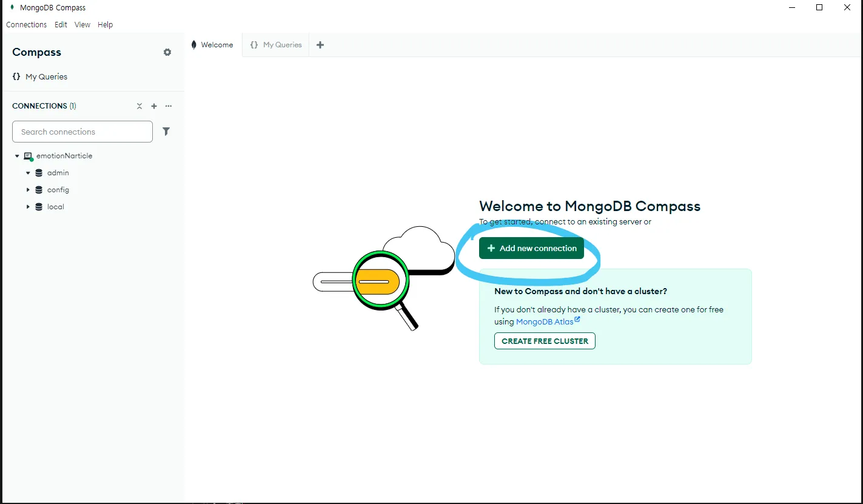Open connections more options ellipsis
The image size is (863, 504).
(x=169, y=106)
